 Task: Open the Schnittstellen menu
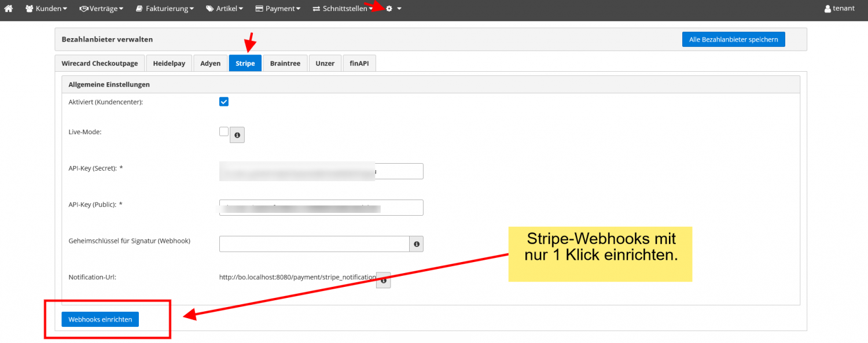343,9
